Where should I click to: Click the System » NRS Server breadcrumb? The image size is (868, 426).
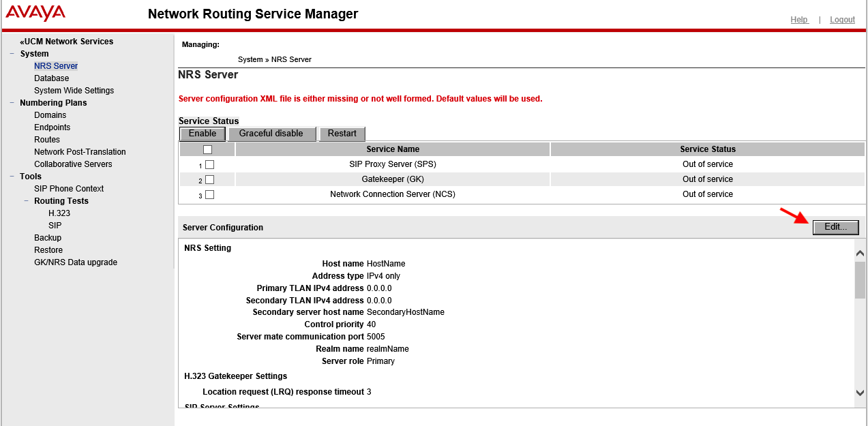coord(275,59)
